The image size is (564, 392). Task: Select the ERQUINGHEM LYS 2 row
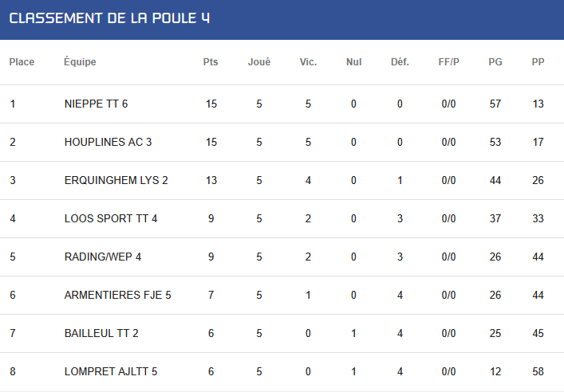[x=282, y=180]
